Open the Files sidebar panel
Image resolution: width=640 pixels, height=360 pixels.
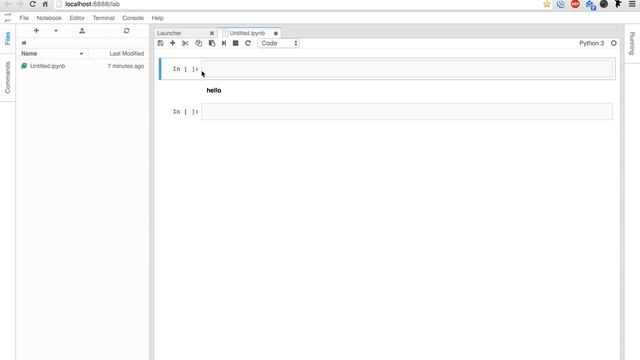click(7, 38)
